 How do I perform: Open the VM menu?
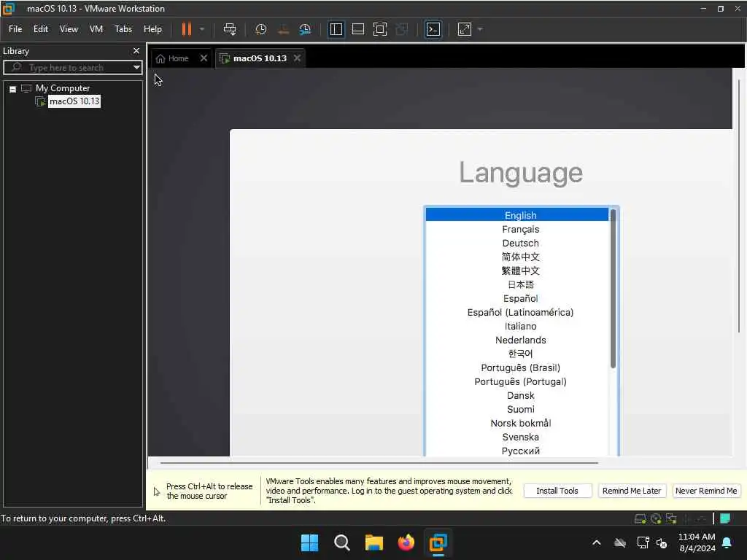click(96, 29)
